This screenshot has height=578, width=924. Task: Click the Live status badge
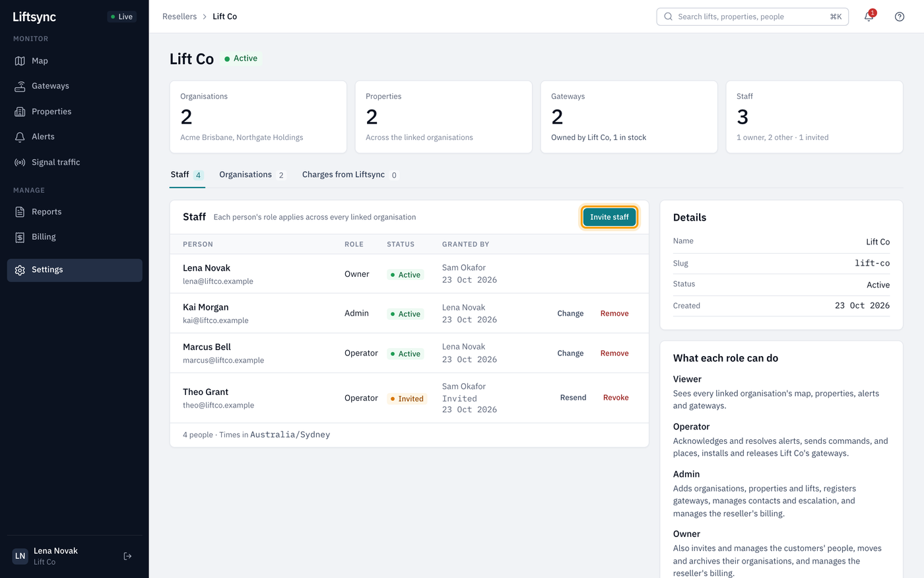point(121,17)
